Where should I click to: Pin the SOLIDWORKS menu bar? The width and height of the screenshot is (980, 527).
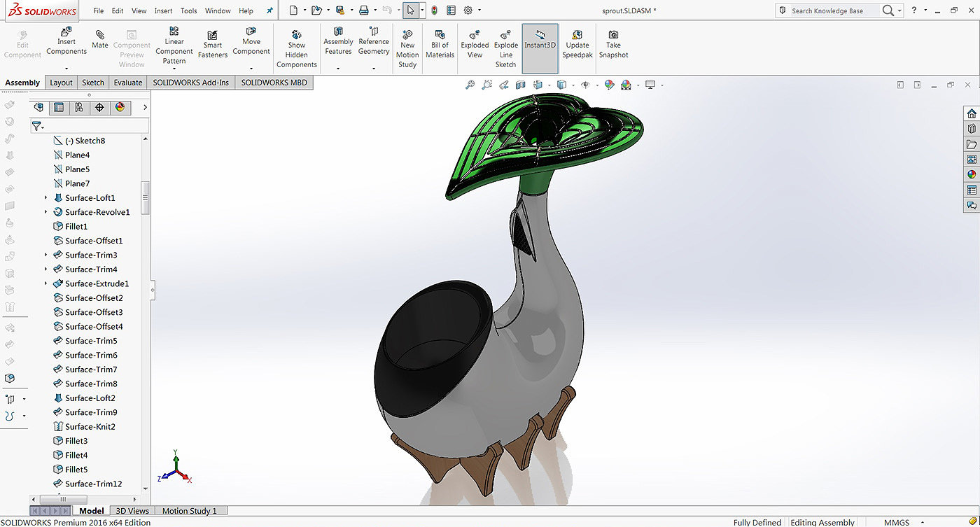[x=270, y=11]
